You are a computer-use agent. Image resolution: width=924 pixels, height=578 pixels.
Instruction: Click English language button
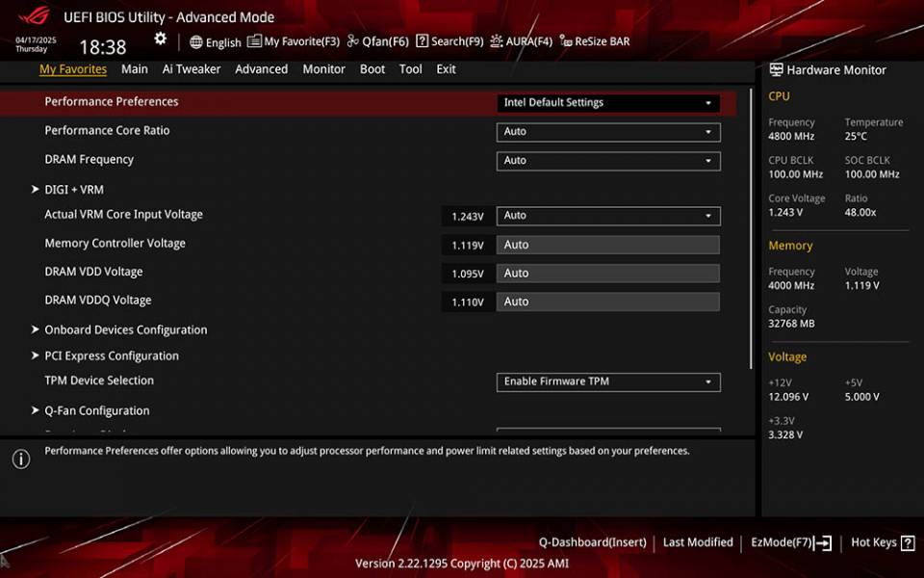click(x=223, y=42)
